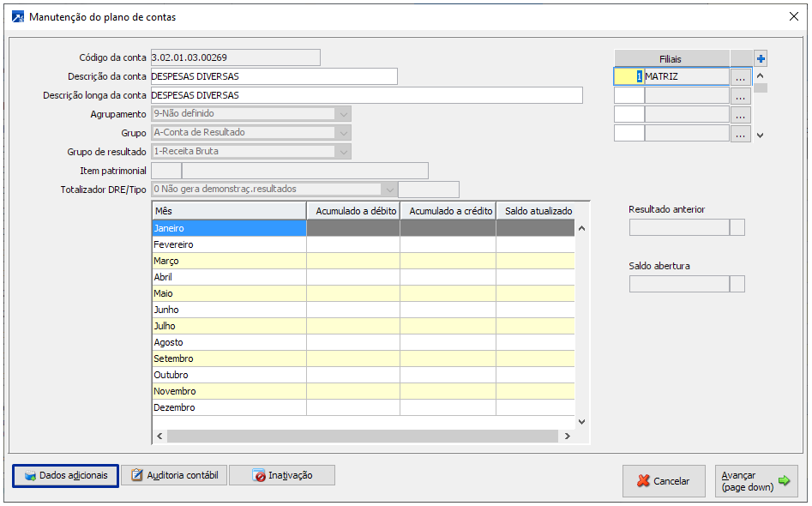Click the month table horizontal scrollbar
The width and height of the screenshot is (812, 506).
pyautogui.click(x=363, y=436)
